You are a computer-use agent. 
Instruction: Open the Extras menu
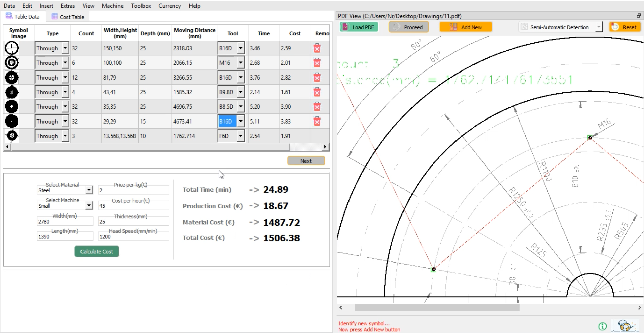tap(68, 6)
